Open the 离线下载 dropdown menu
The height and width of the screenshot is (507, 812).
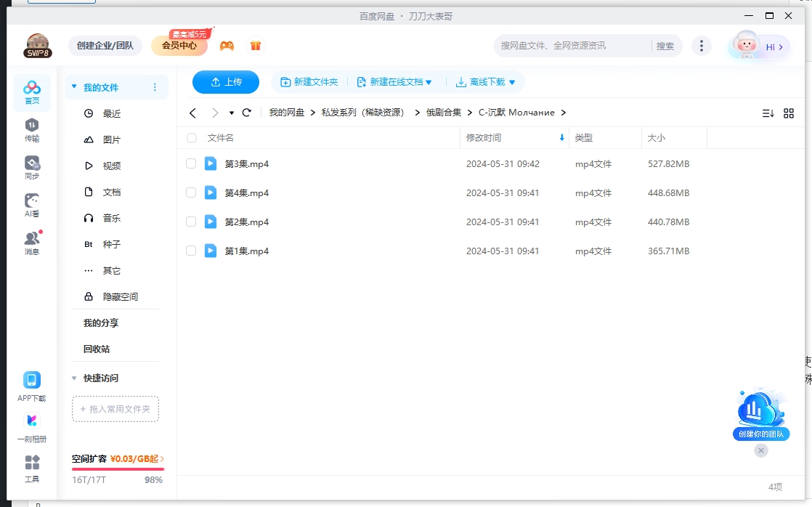[485, 82]
